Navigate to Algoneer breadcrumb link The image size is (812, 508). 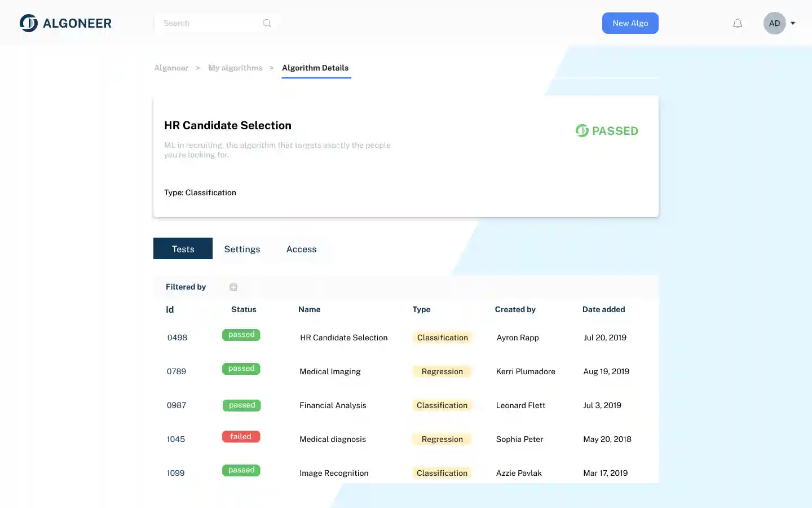[171, 68]
